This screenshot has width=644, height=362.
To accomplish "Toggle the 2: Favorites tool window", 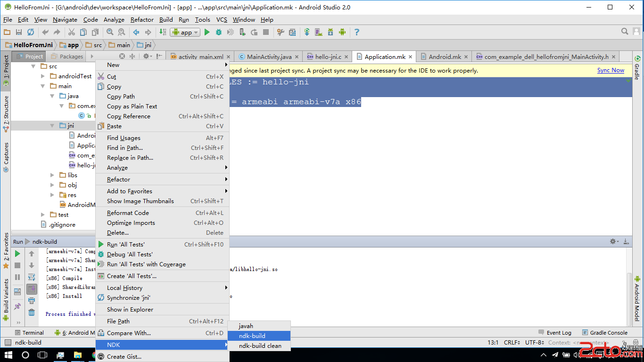I will click(x=6, y=251).
